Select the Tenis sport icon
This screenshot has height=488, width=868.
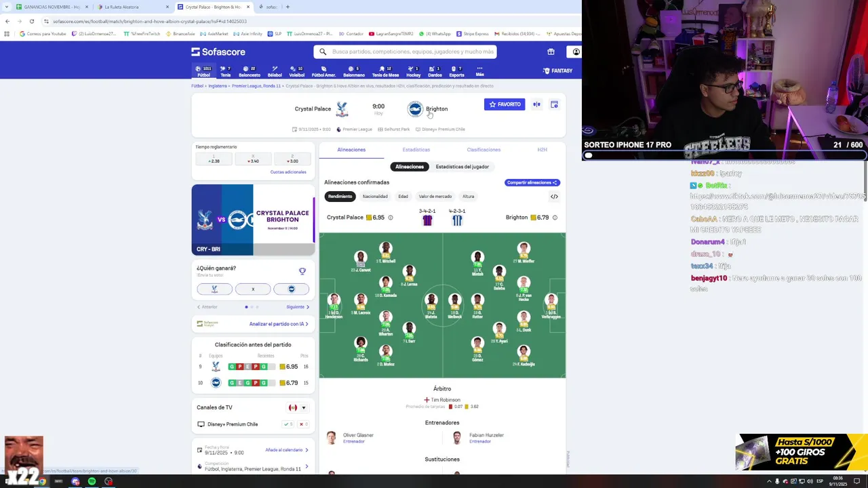click(x=226, y=71)
